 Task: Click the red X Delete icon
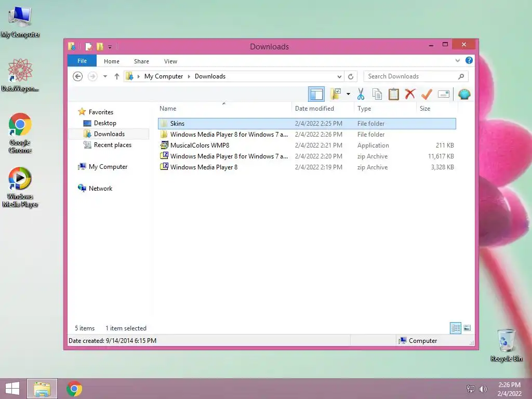[x=410, y=94]
